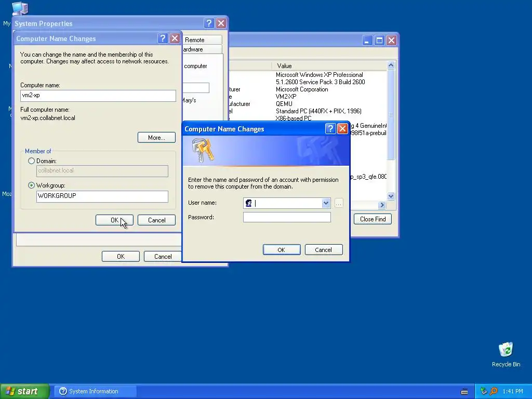Click the More... button
The height and width of the screenshot is (399, 532).
[156, 137]
